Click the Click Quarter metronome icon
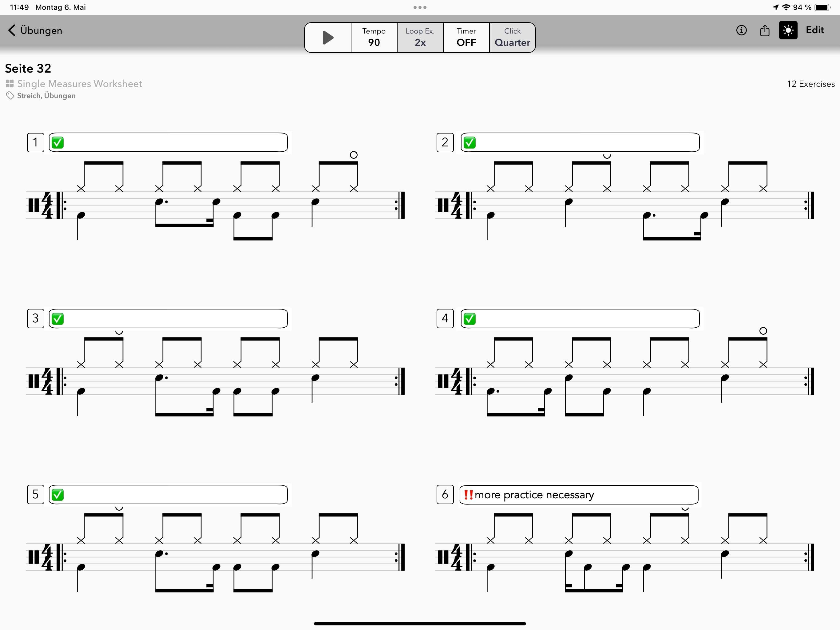Viewport: 840px width, 630px height. pyautogui.click(x=513, y=36)
